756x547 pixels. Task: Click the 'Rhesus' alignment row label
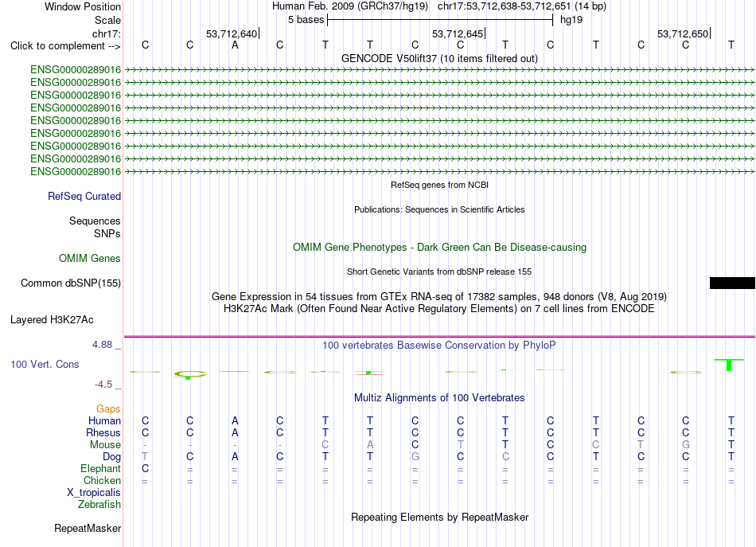coord(103,432)
